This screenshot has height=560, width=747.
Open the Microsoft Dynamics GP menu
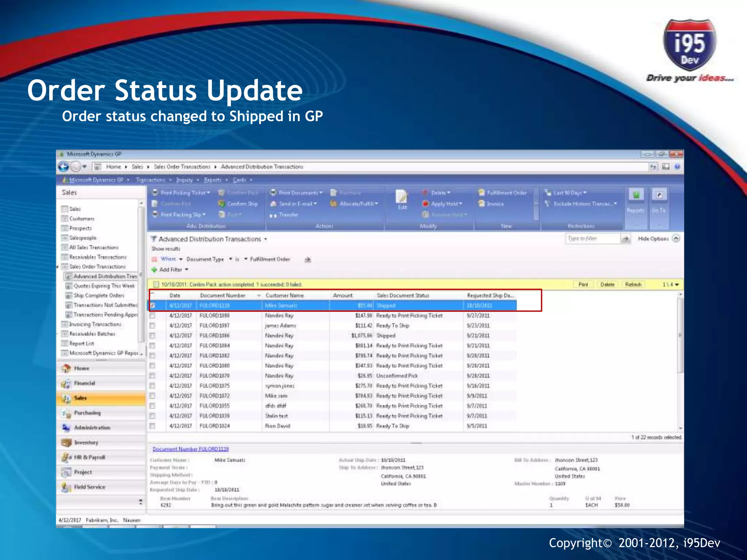(96, 180)
